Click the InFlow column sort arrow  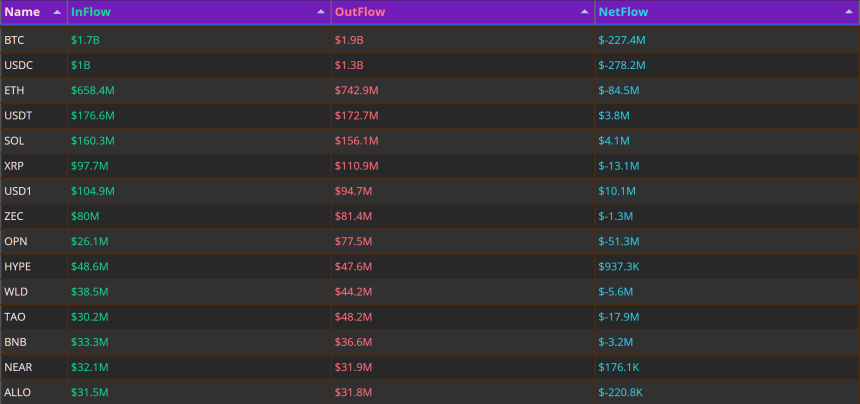(x=321, y=12)
